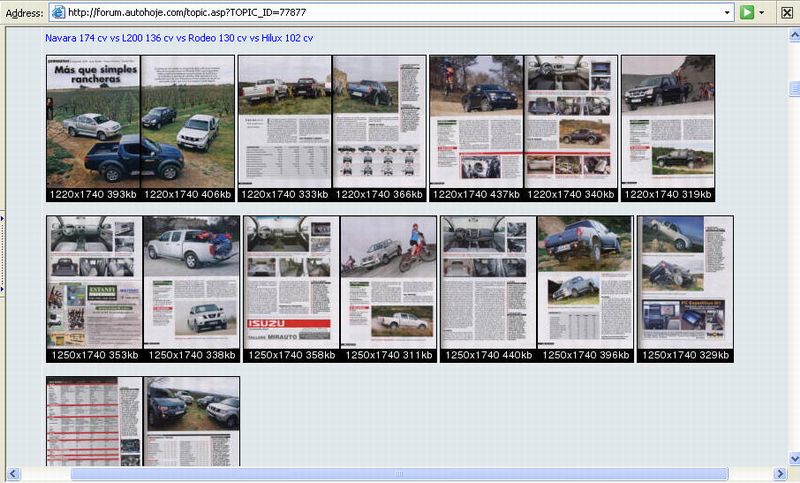The height and width of the screenshot is (483, 800).
Task: Click the vertical scrollbar thumb
Action: coord(793,90)
